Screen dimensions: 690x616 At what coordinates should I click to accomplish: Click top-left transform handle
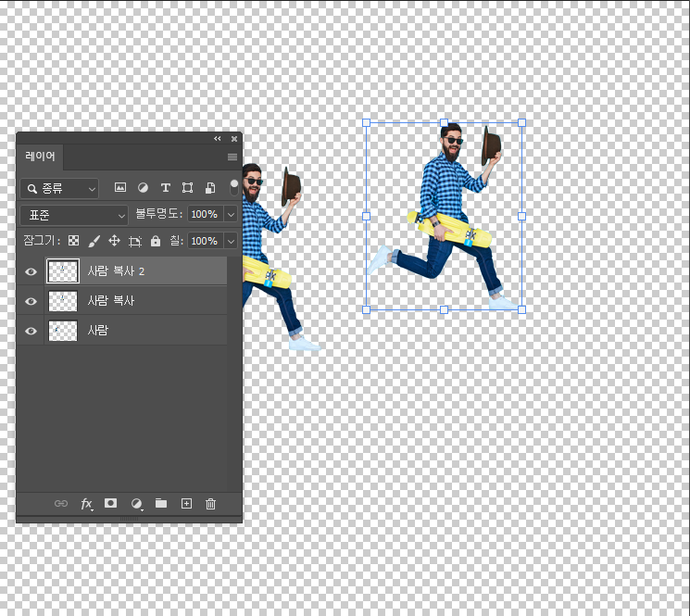point(366,123)
